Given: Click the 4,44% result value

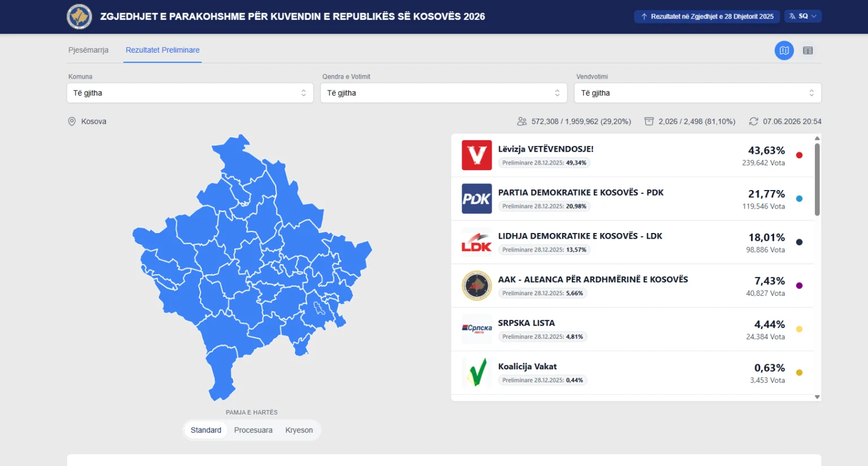Looking at the screenshot, I should point(770,325).
